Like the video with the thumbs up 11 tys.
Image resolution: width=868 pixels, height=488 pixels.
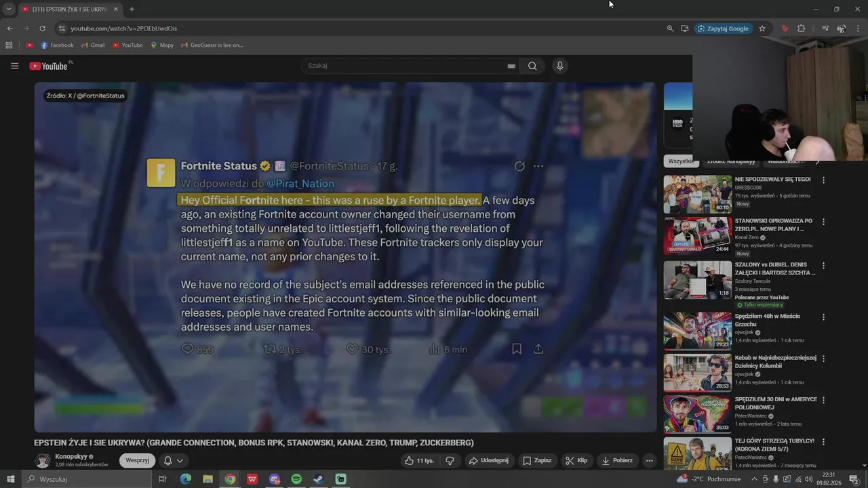(419, 460)
